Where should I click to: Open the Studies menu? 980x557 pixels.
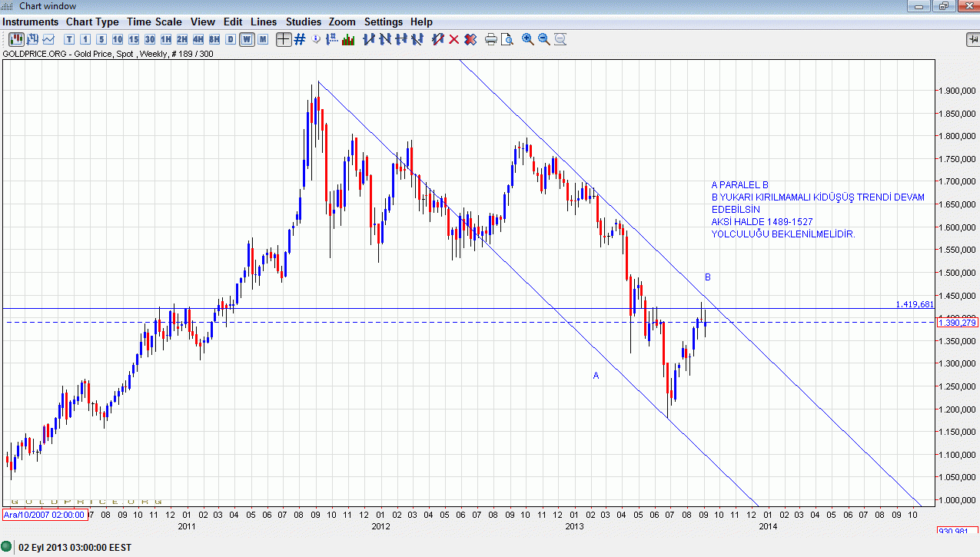click(304, 22)
